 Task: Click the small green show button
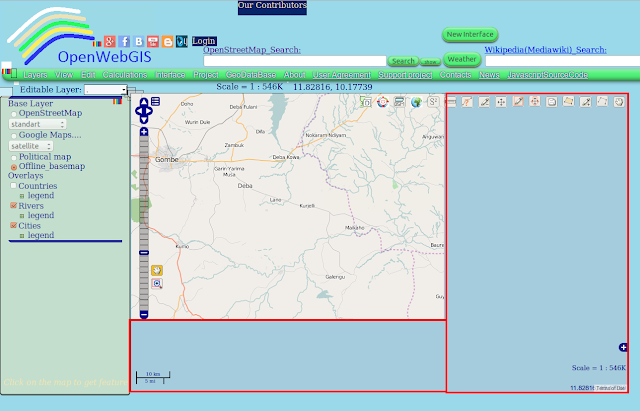pyautogui.click(x=430, y=62)
